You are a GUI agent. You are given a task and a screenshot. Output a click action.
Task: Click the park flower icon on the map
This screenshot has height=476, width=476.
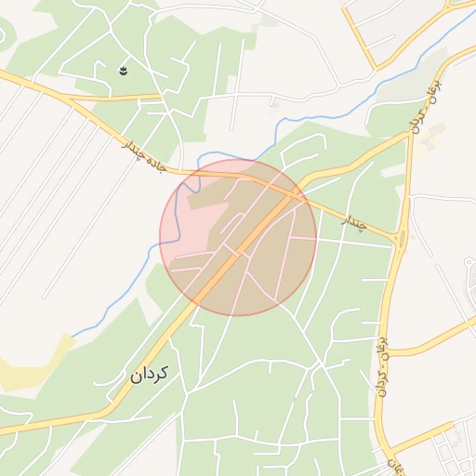pos(124,71)
